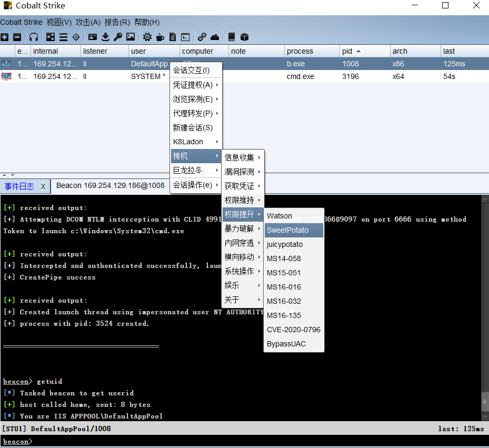Click the cube About icon
This screenshot has height=448, width=489.
click(244, 37)
